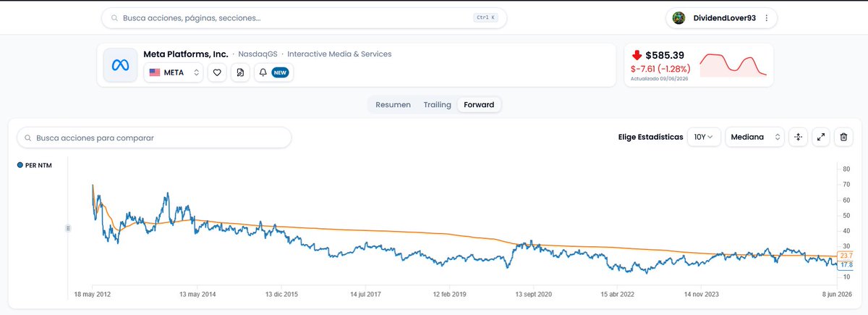Open the bell alerts button marked NEW
The height and width of the screenshot is (315, 868).
click(x=274, y=72)
